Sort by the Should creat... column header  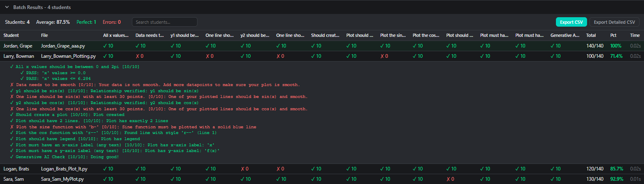pyautogui.click(x=325, y=35)
